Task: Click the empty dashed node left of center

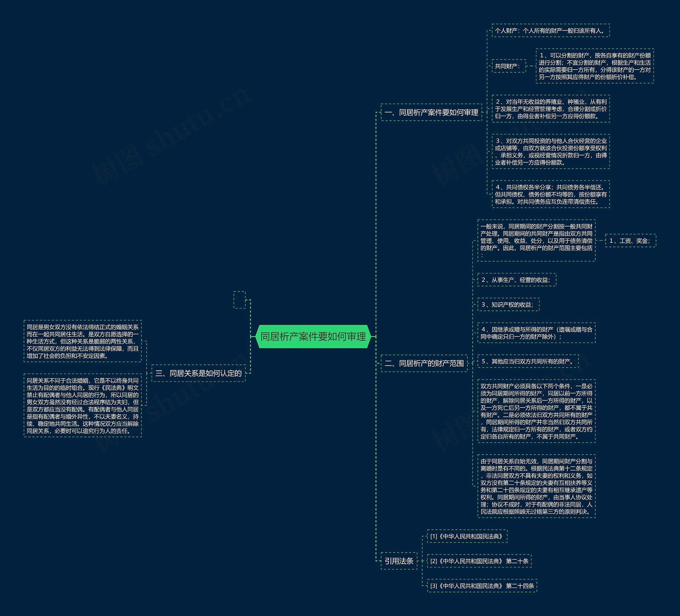Action: pos(240,300)
